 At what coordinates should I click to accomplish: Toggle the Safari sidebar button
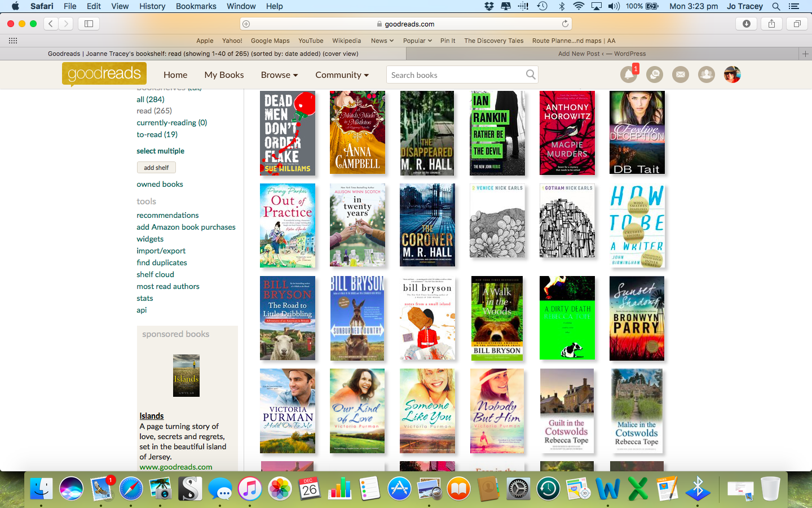(x=89, y=24)
